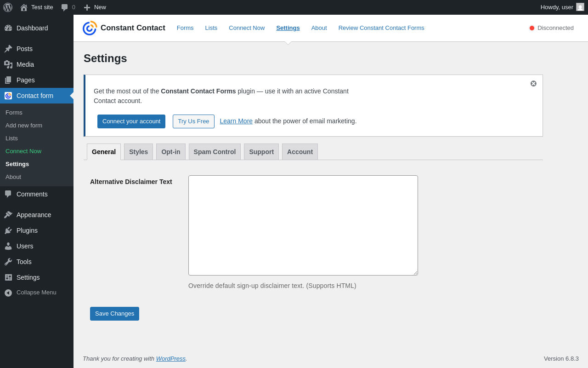The image size is (588, 368).
Task: Click the Save Changes button
Action: click(x=114, y=314)
